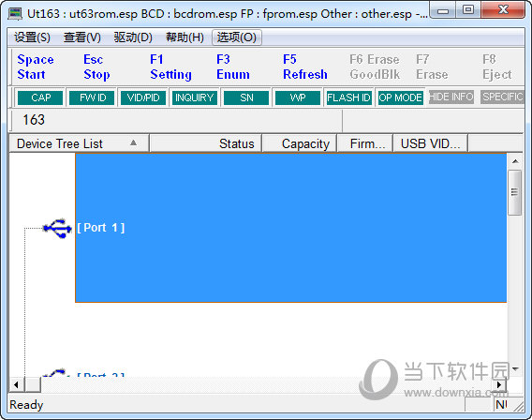Click the vertical scrollbar thumb of the device list
This screenshot has width=532, height=420.
point(515,192)
